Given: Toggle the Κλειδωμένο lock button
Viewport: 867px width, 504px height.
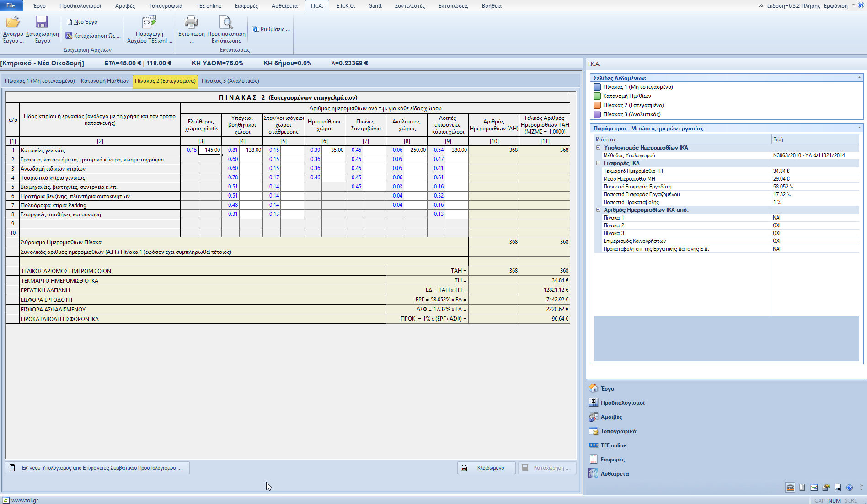Looking at the screenshot, I should point(486,468).
